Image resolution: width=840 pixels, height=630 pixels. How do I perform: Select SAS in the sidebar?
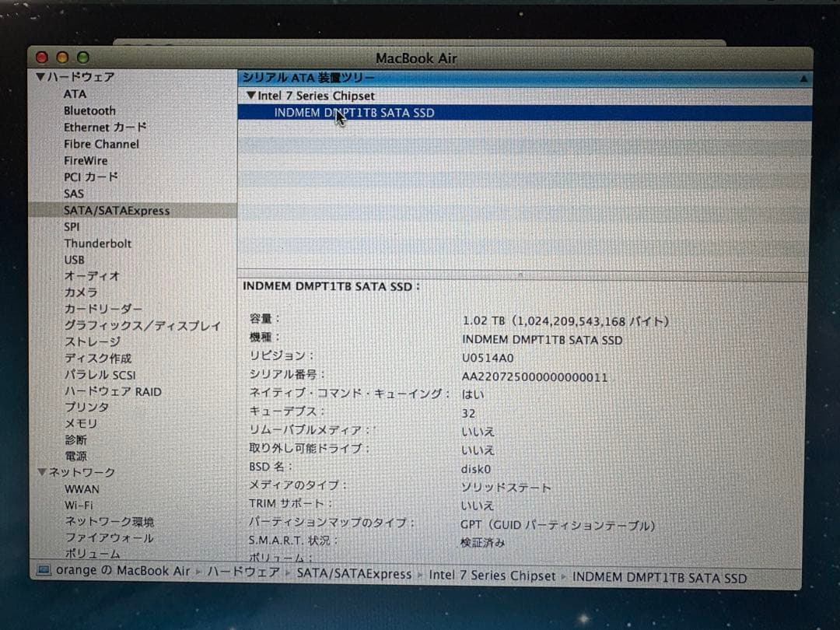pos(74,194)
